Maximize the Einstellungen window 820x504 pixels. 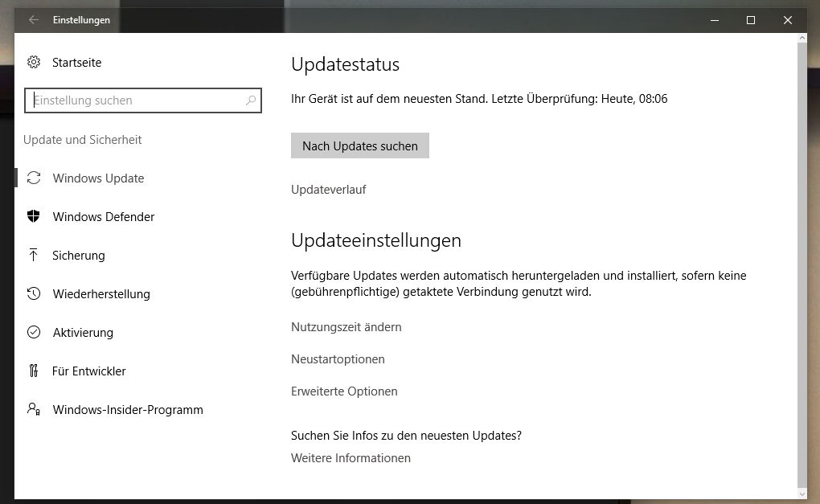point(750,20)
